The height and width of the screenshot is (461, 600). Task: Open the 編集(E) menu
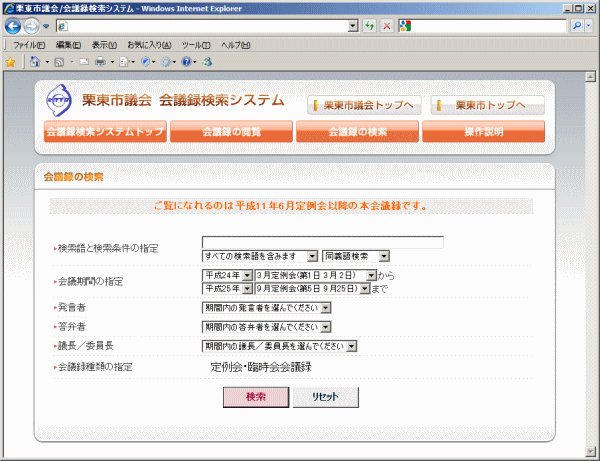68,45
